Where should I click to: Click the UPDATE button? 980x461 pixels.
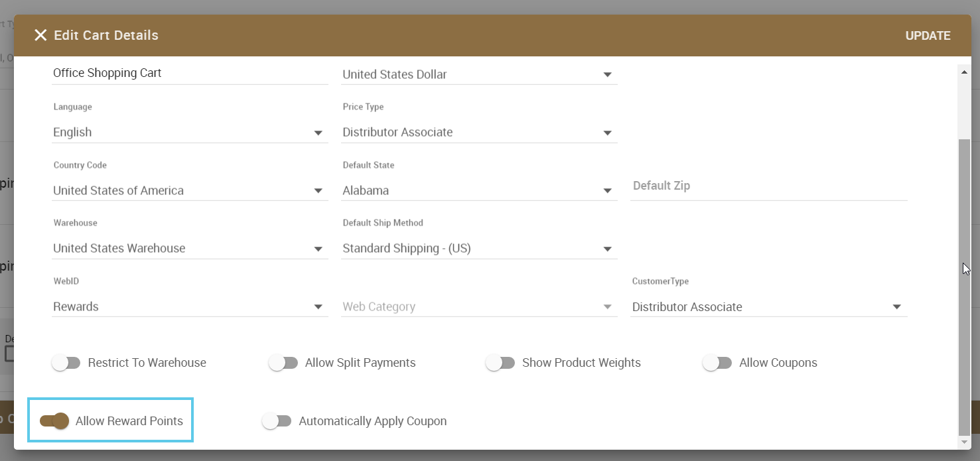[x=928, y=36]
